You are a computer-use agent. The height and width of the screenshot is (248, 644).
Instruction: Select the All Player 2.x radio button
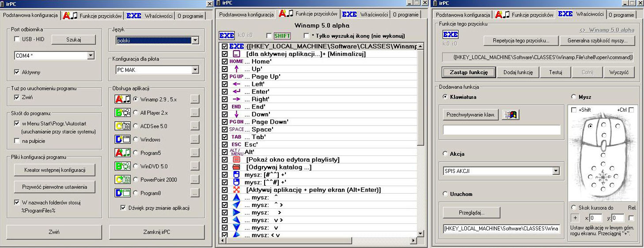[136, 113]
